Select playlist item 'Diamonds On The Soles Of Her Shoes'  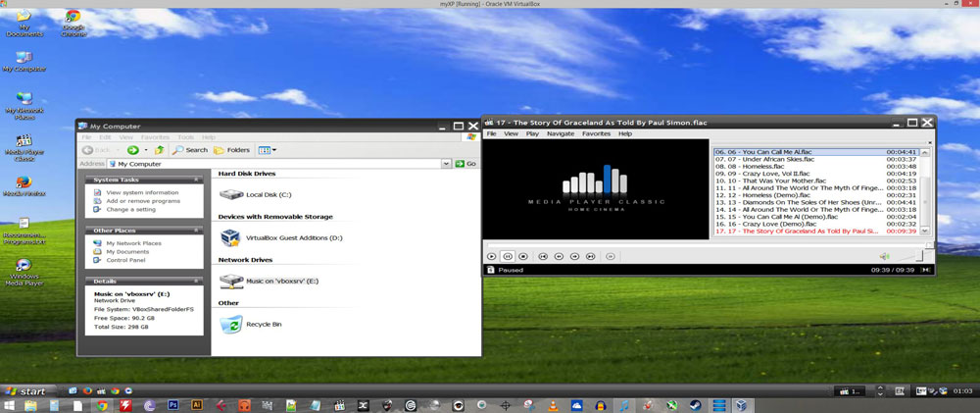coord(816,203)
